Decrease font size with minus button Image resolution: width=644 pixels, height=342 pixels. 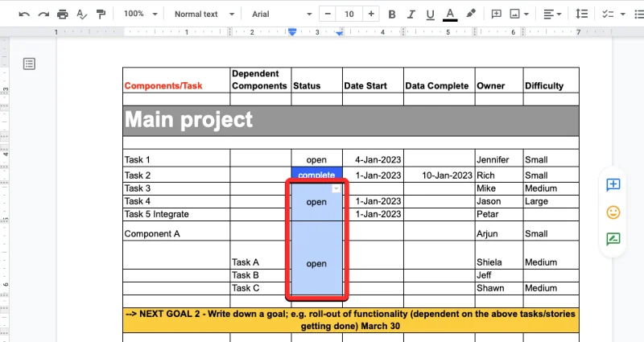tap(328, 14)
